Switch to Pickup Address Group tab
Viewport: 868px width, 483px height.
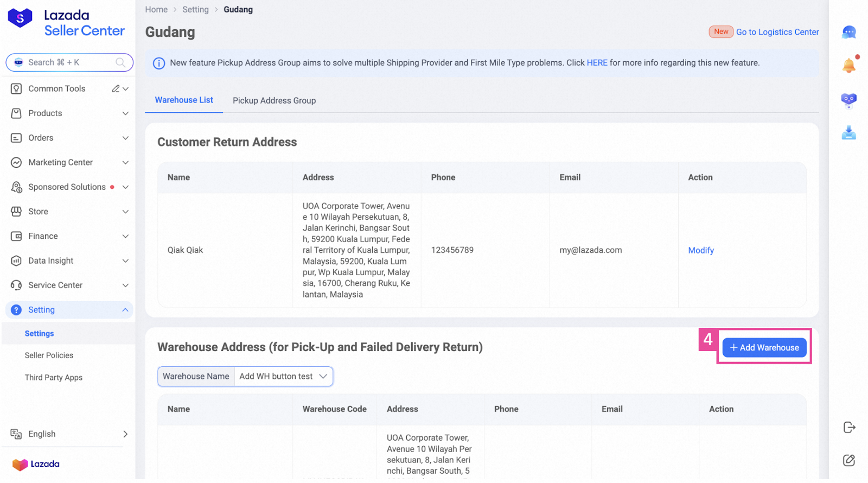274,101
